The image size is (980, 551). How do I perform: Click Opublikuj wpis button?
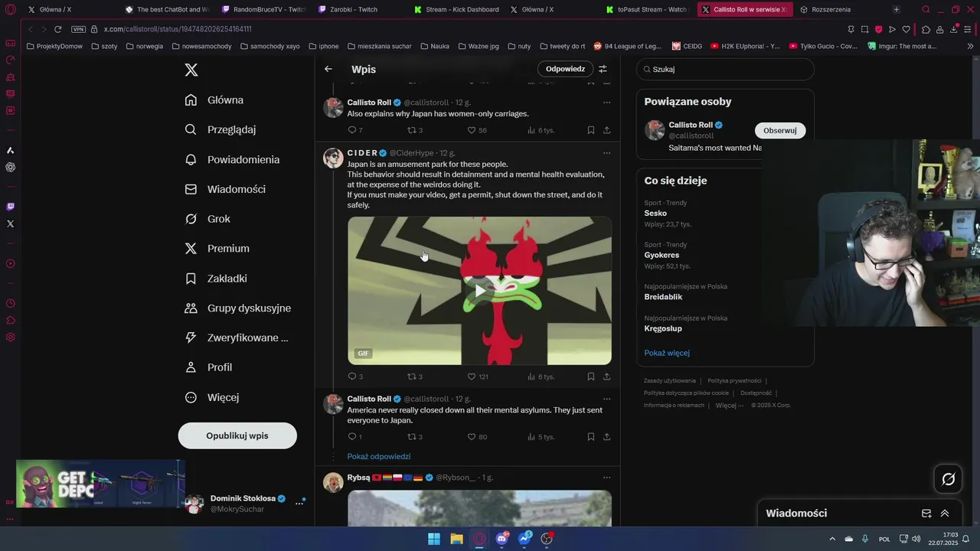237,435
